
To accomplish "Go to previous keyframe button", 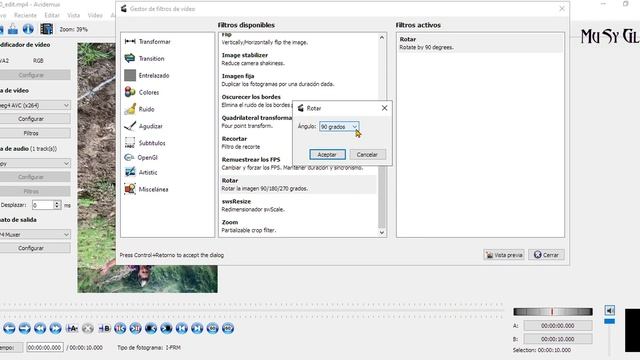I will pyautogui.click(x=120, y=328).
